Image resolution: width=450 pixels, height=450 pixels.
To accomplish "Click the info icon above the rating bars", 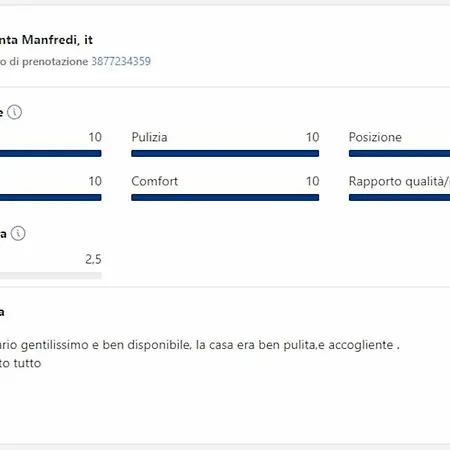I will (x=15, y=112).
